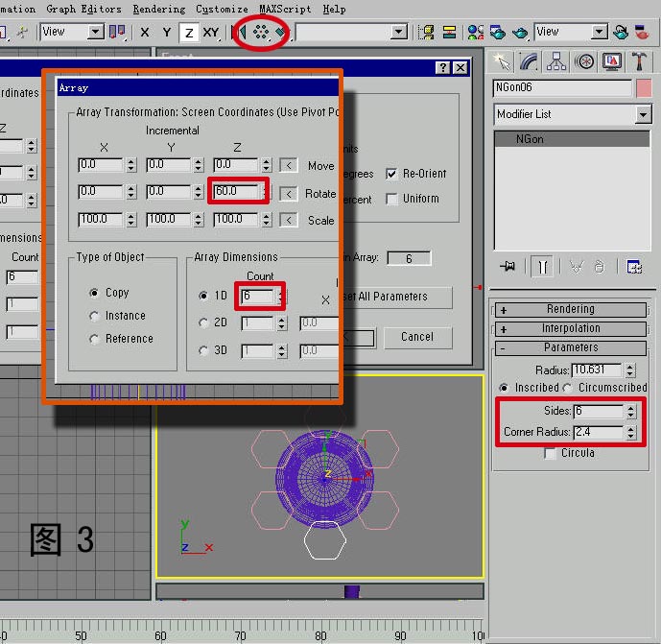
Task: Open the Material Editor spheres icon
Action: pos(475,32)
